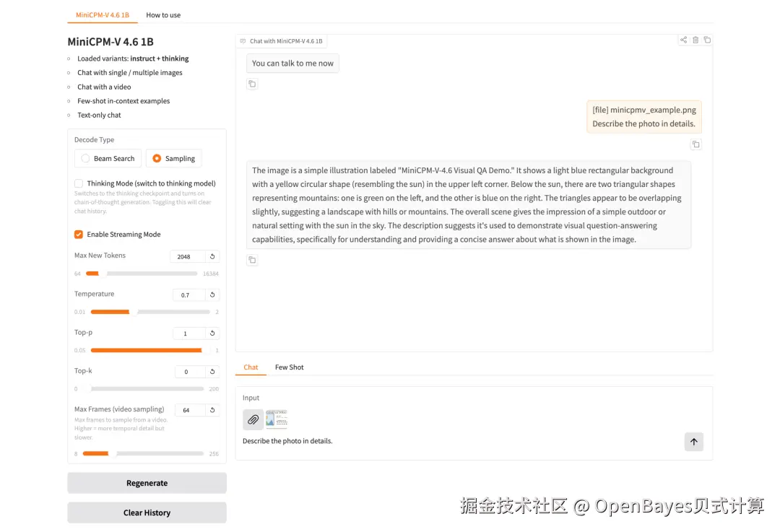Reset Max New Tokens to default
The height and width of the screenshot is (532, 780).
click(x=212, y=256)
